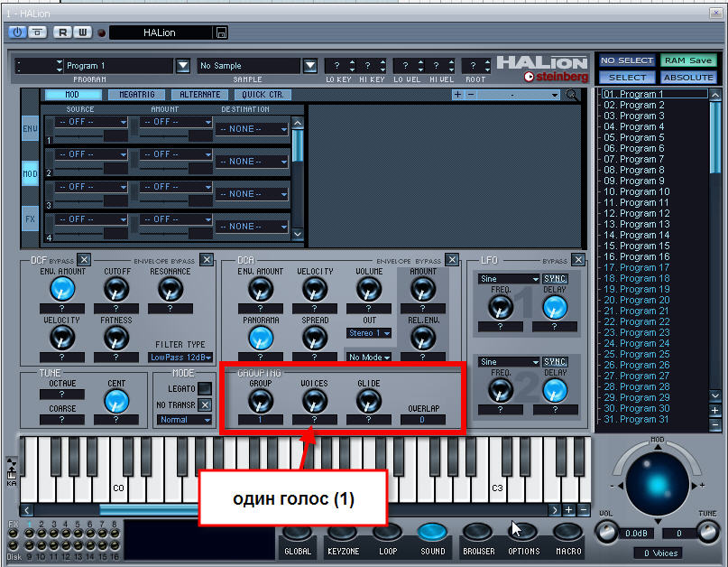Click the preset save disk icon
Screen dimensions: 728x567
[221, 33]
